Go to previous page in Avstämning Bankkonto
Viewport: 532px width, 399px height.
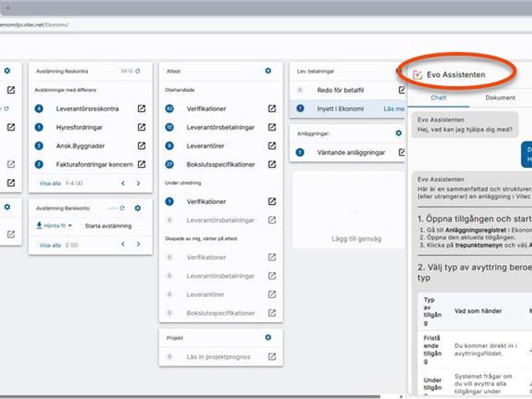coord(122,244)
